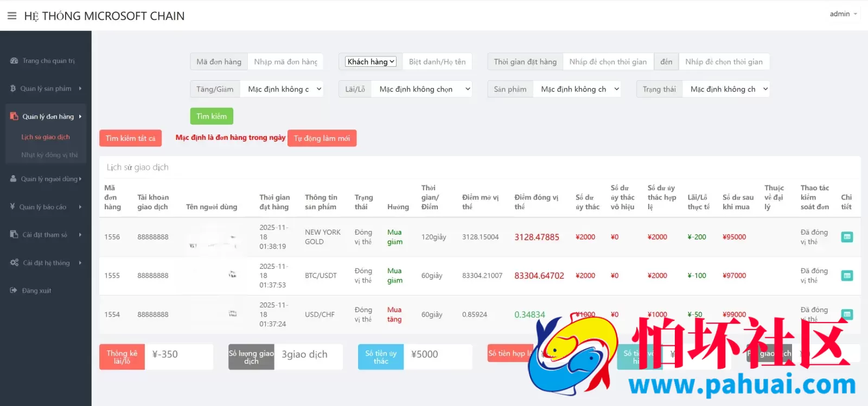
Task: Click the ¥-350 total profit/loss value
Action: [165, 354]
